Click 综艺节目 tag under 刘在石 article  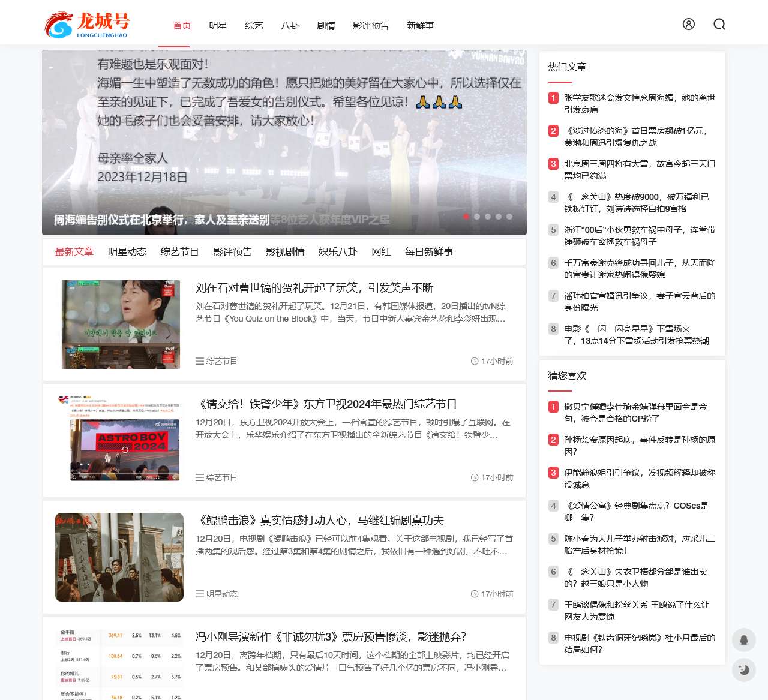pos(222,361)
